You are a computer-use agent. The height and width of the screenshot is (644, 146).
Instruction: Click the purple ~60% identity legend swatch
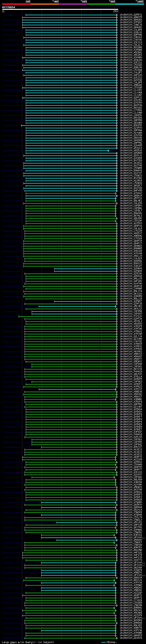73,4
